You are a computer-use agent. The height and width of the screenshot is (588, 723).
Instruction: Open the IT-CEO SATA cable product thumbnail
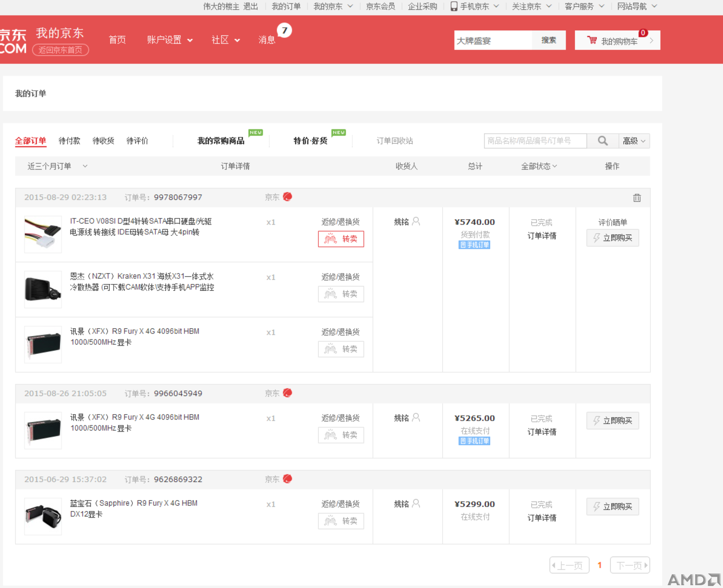point(43,234)
